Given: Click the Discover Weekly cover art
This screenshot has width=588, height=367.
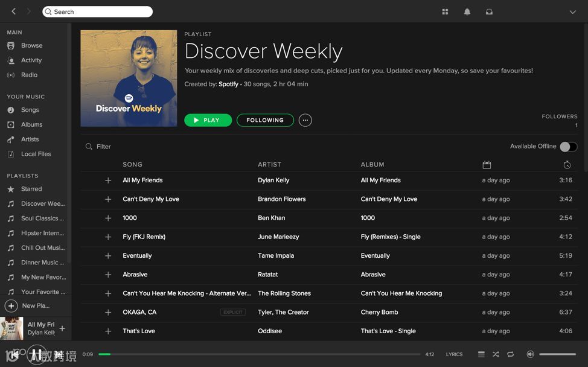Looking at the screenshot, I should [x=129, y=78].
